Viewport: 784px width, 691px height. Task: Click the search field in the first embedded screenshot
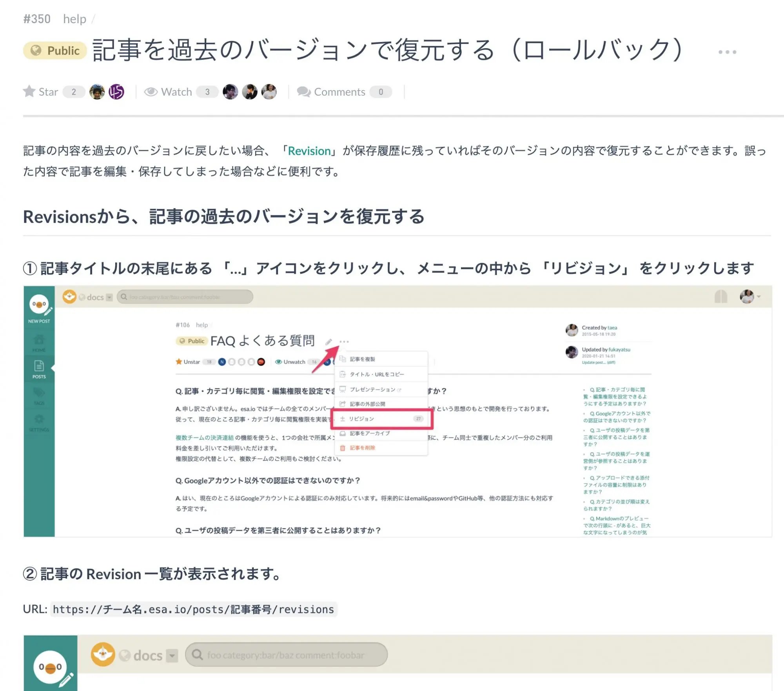click(x=185, y=297)
